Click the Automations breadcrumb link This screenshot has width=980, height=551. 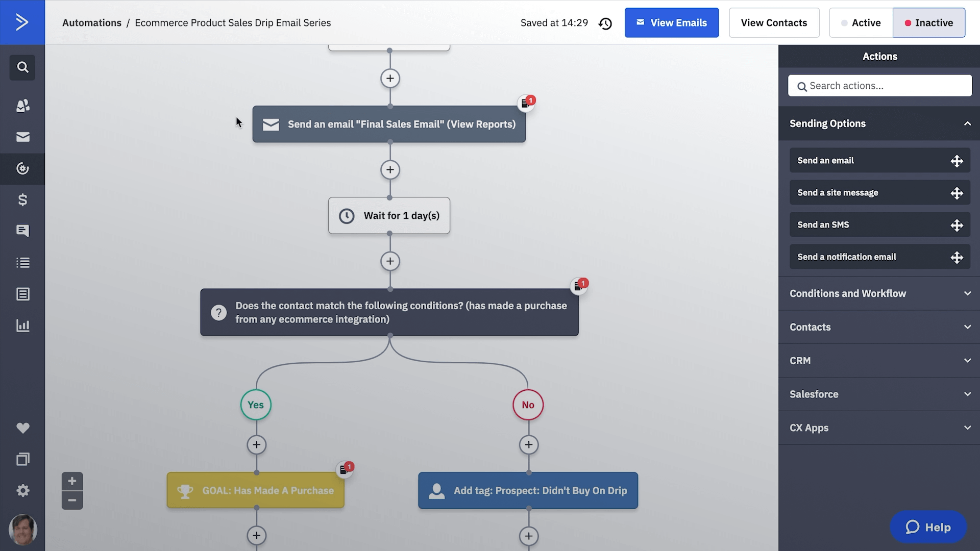92,23
